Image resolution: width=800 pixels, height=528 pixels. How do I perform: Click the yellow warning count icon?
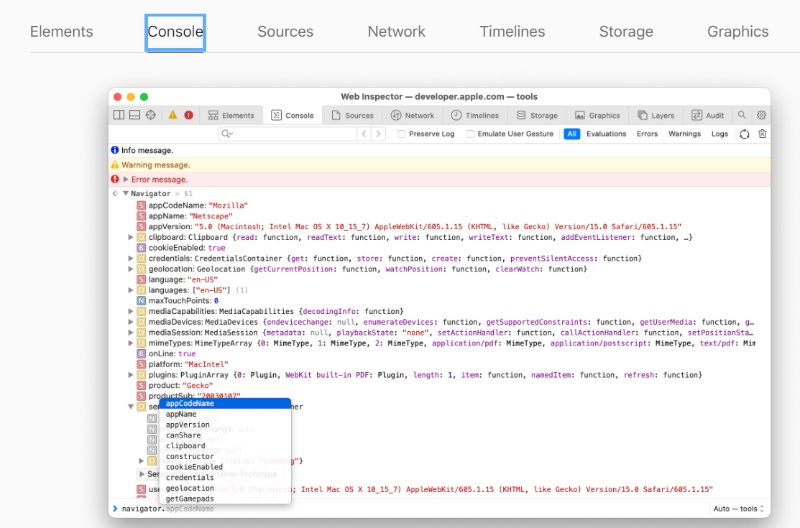click(172, 115)
